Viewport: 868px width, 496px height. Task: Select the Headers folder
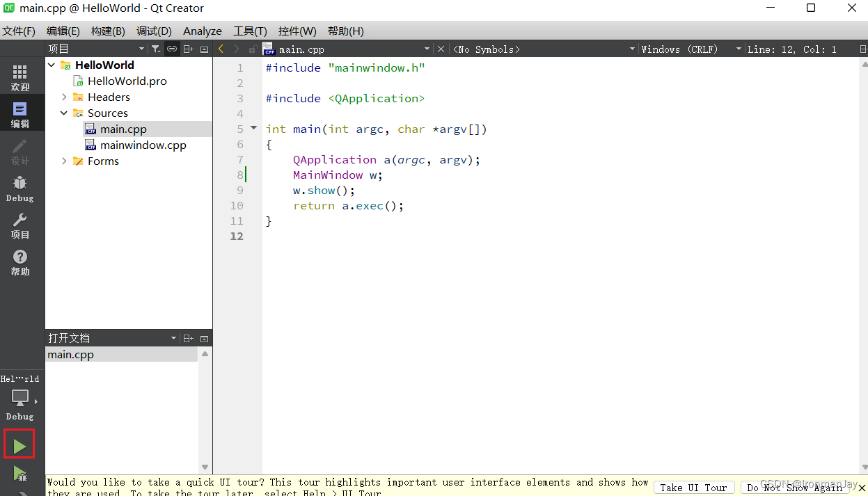point(109,97)
